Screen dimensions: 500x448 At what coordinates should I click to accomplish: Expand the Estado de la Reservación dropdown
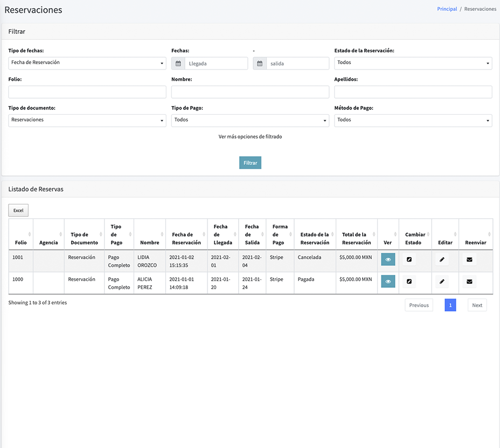click(x=413, y=63)
